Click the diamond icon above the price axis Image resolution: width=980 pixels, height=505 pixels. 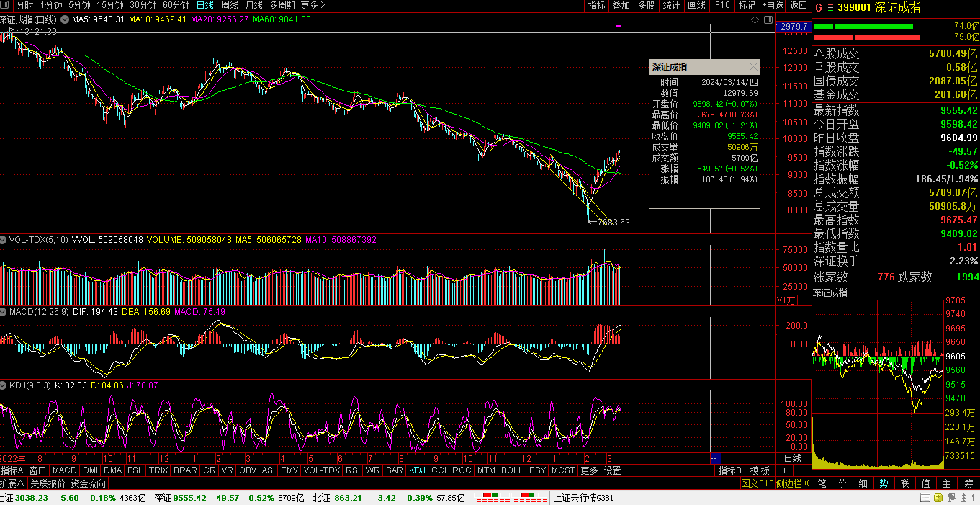click(755, 19)
